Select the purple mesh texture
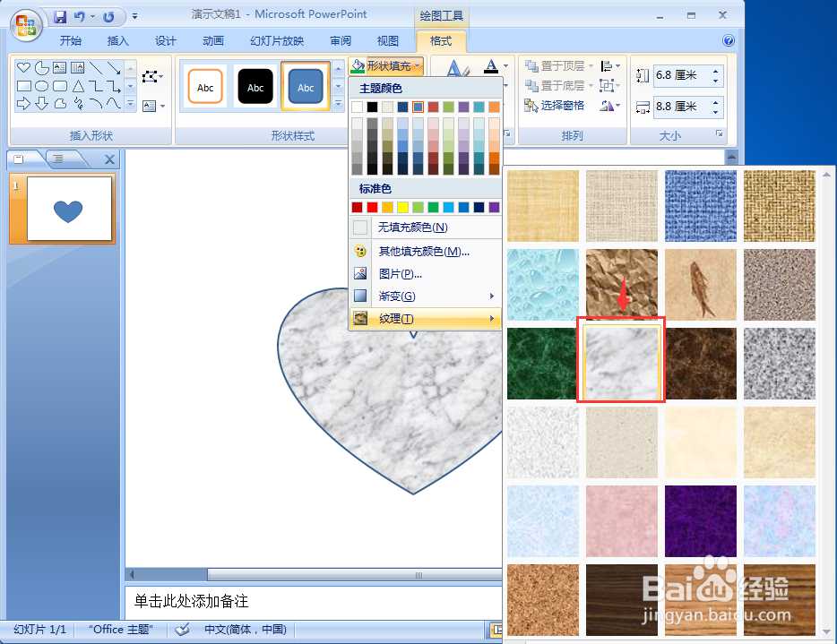The width and height of the screenshot is (837, 644). click(701, 520)
